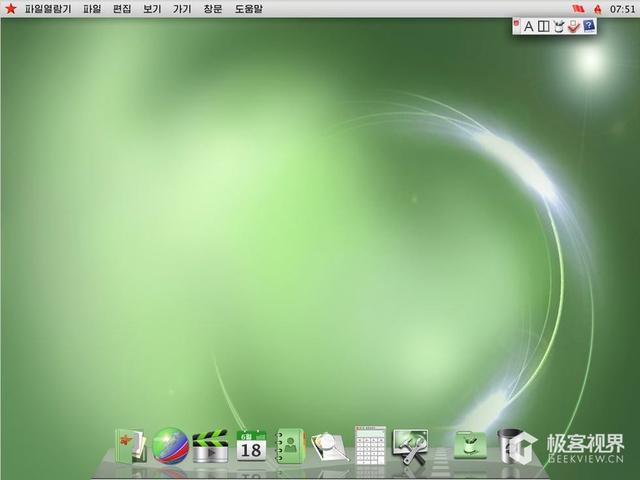This screenshot has height=480, width=640.
Task: Expand the 보기 menu
Action: click(x=152, y=9)
